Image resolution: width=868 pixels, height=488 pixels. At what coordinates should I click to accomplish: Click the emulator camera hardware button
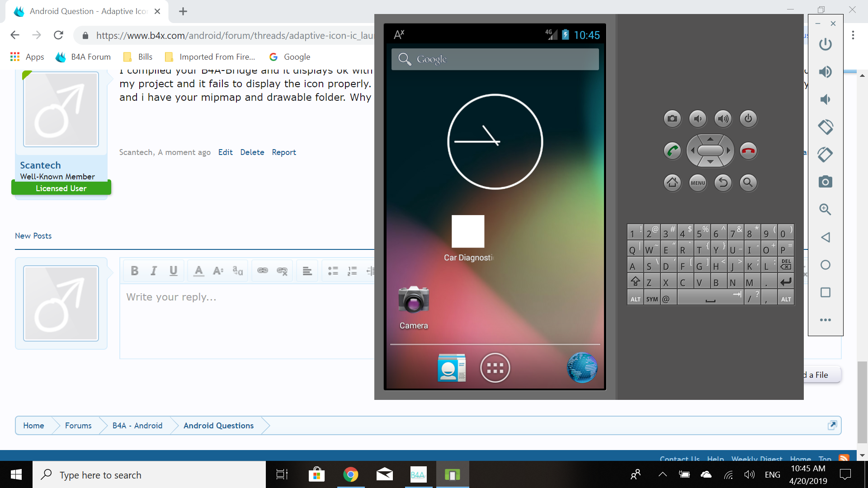click(x=672, y=119)
